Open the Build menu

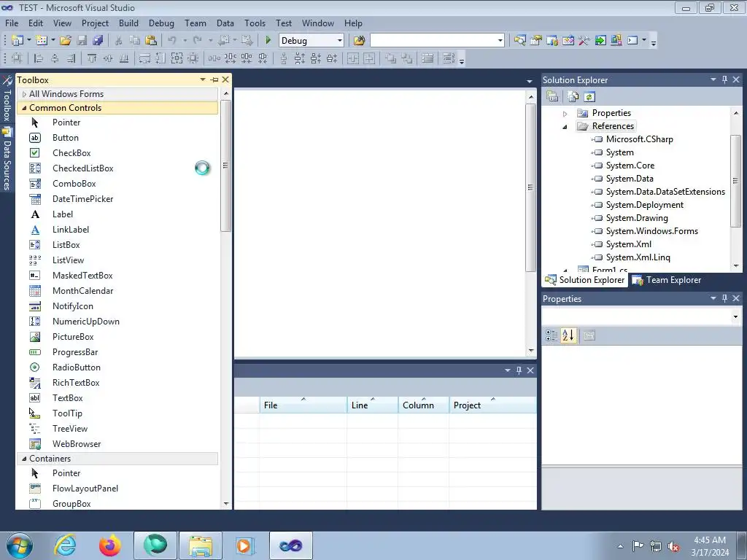(x=128, y=23)
